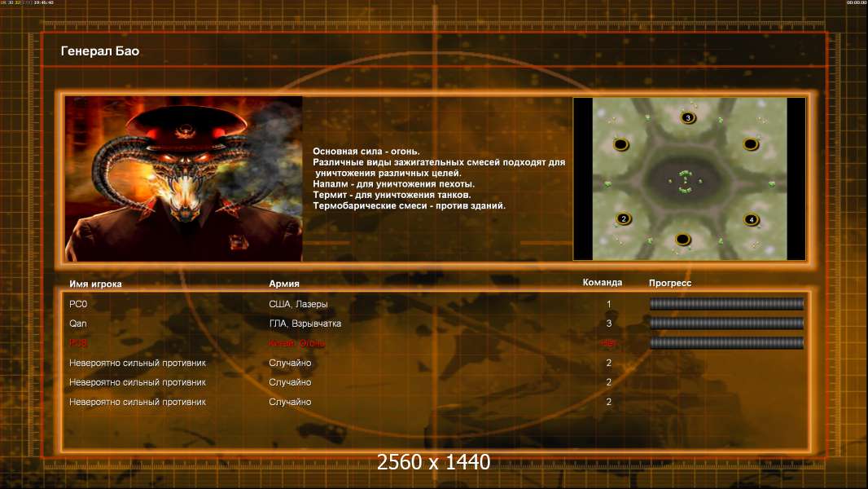Click the line "Основная сила - огонь."
Image resolution: width=868 pixels, height=489 pixels.
(366, 152)
